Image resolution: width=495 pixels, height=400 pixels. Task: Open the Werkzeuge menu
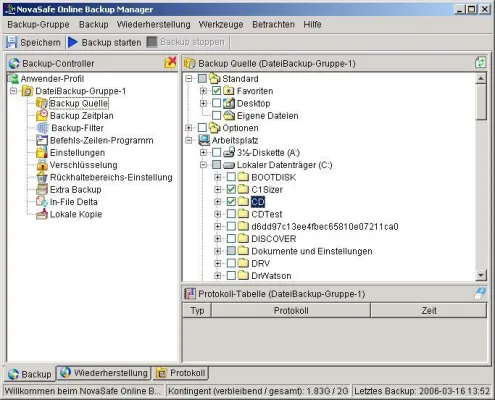[x=221, y=25]
